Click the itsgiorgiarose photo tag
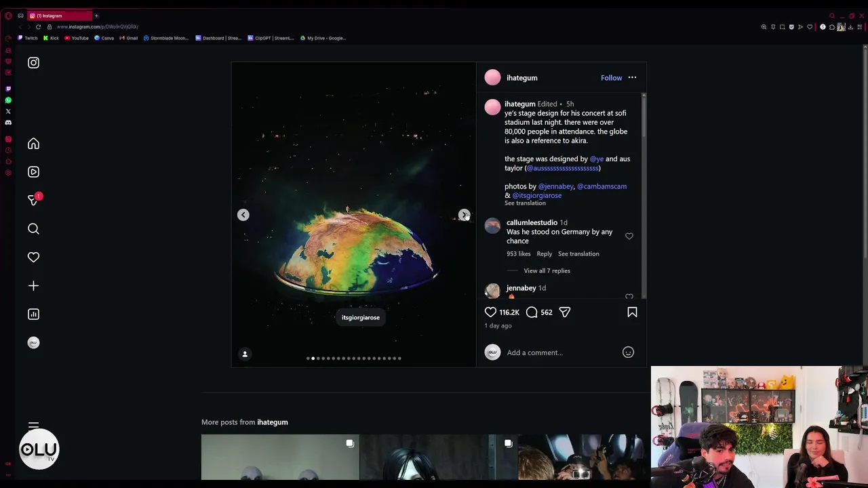 pyautogui.click(x=361, y=318)
